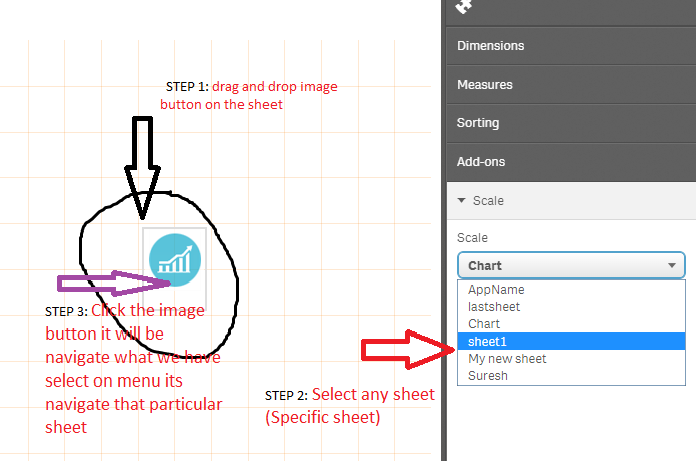Open the Add-ons section
Image resolution: width=696 pixels, height=461 pixels.
[x=571, y=162]
